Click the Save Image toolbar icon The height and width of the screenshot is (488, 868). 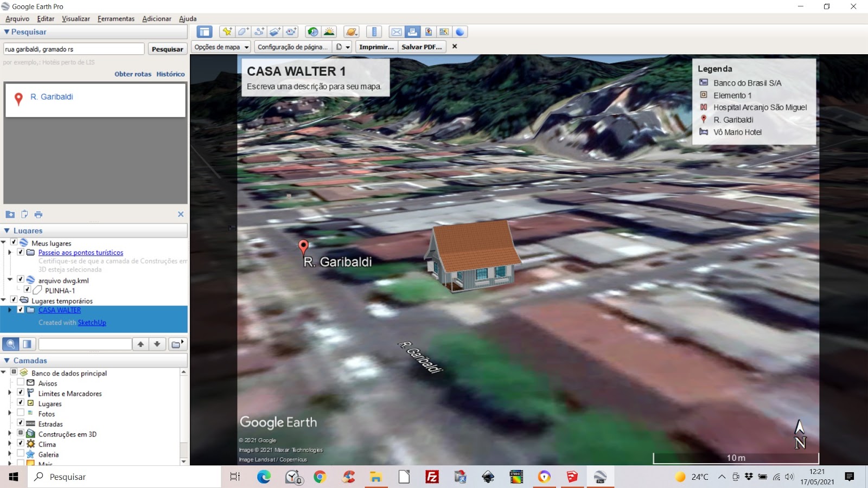click(428, 32)
